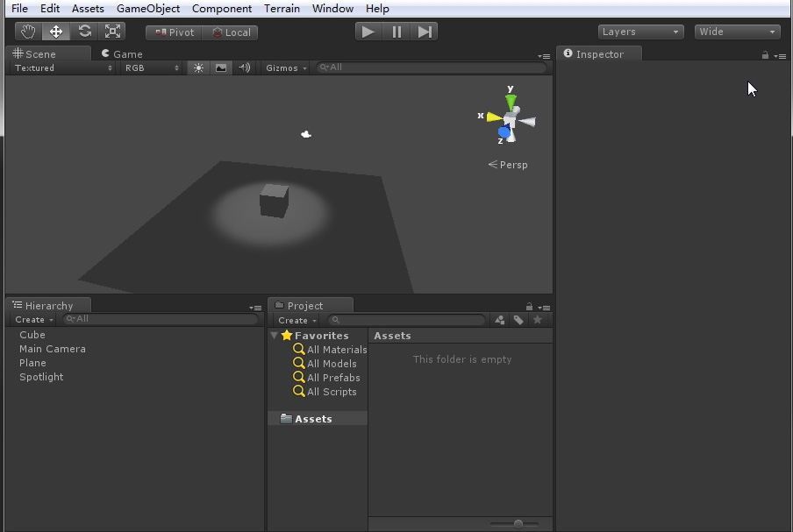Select Spotlight in the Hierarchy
Screen dimensions: 793x532
(x=41, y=377)
